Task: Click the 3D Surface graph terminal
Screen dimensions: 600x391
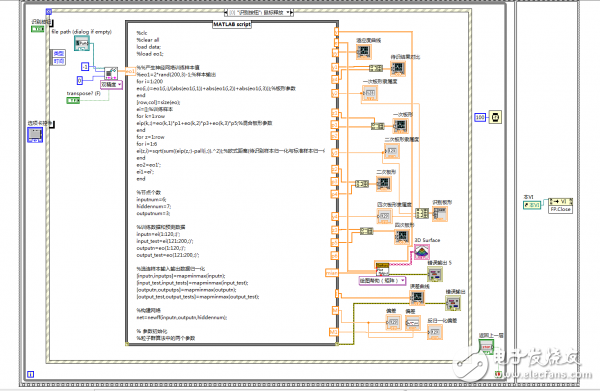Action: (x=422, y=252)
